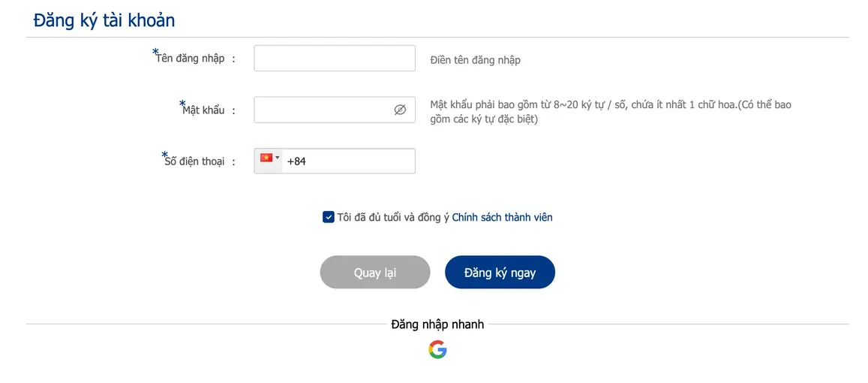868x383 pixels.
Task: Focus the "Mật khẩu" password field
Action: [x=335, y=110]
